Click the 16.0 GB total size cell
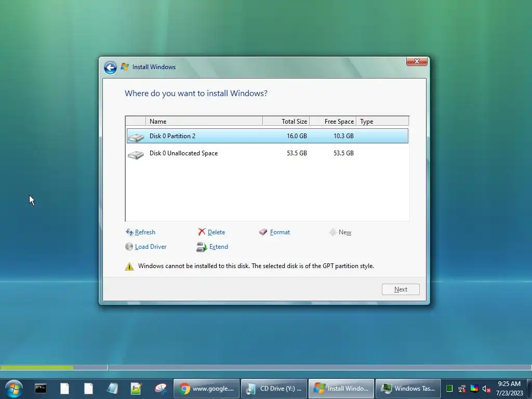Image resolution: width=532 pixels, height=399 pixels. coord(297,136)
